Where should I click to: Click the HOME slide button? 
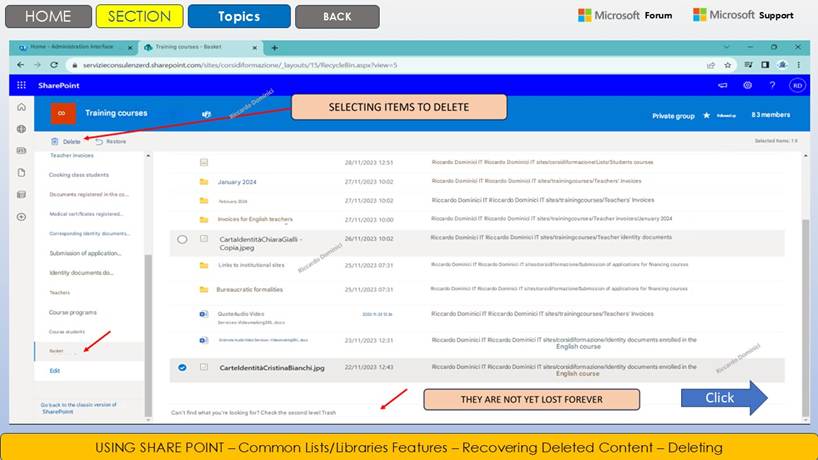tap(48, 16)
